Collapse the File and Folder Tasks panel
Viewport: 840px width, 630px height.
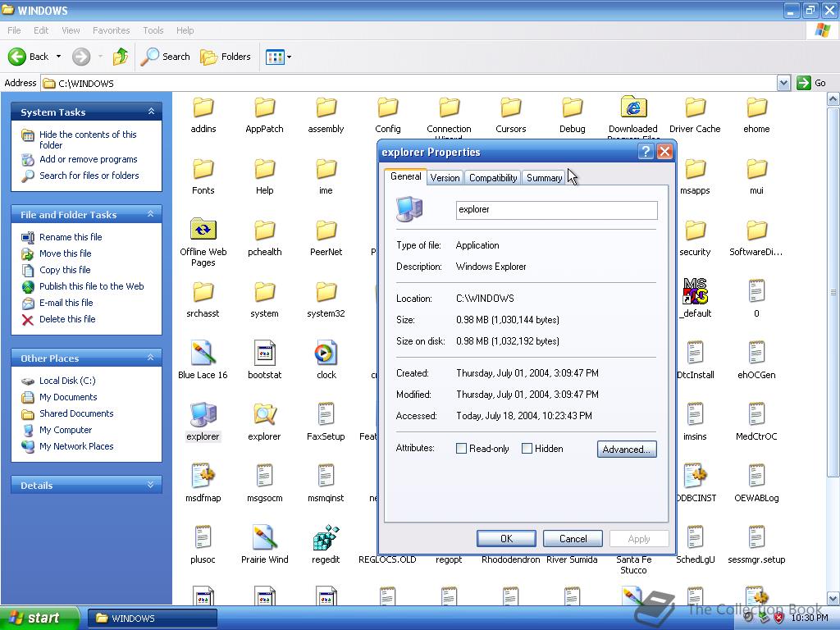coord(151,214)
